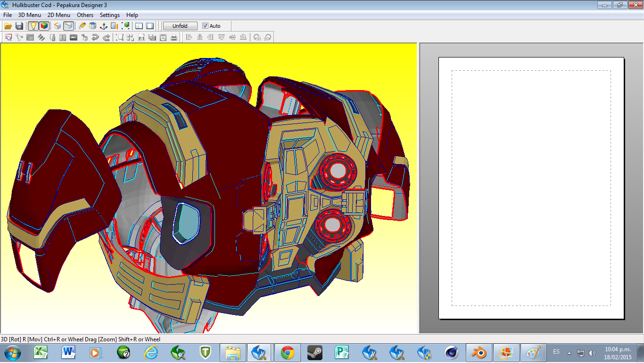Image resolution: width=644 pixels, height=363 pixels.
Task: Rotate selection 90 degrees counterclockwise icon
Action: tap(257, 37)
